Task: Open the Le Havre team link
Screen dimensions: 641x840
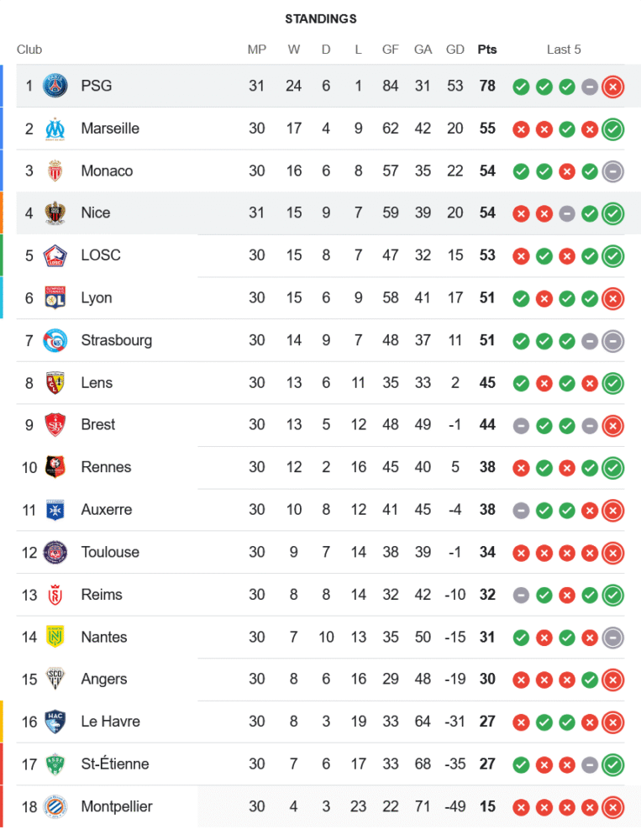Action: click(x=111, y=722)
